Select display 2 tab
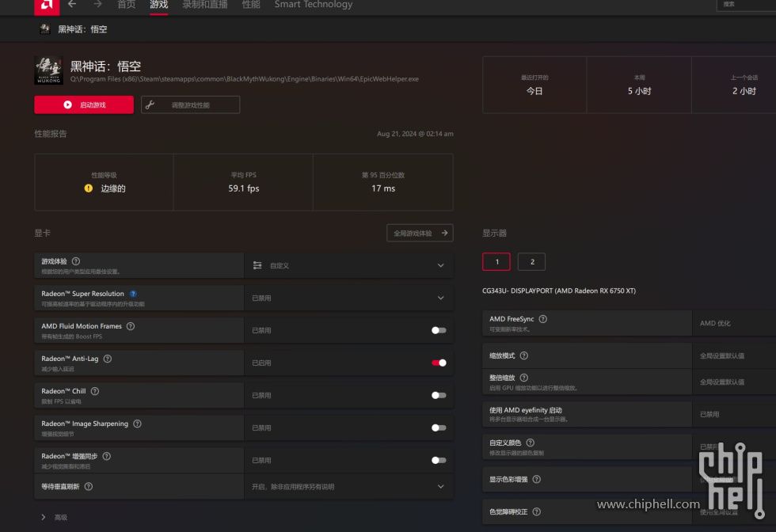 [x=531, y=262]
